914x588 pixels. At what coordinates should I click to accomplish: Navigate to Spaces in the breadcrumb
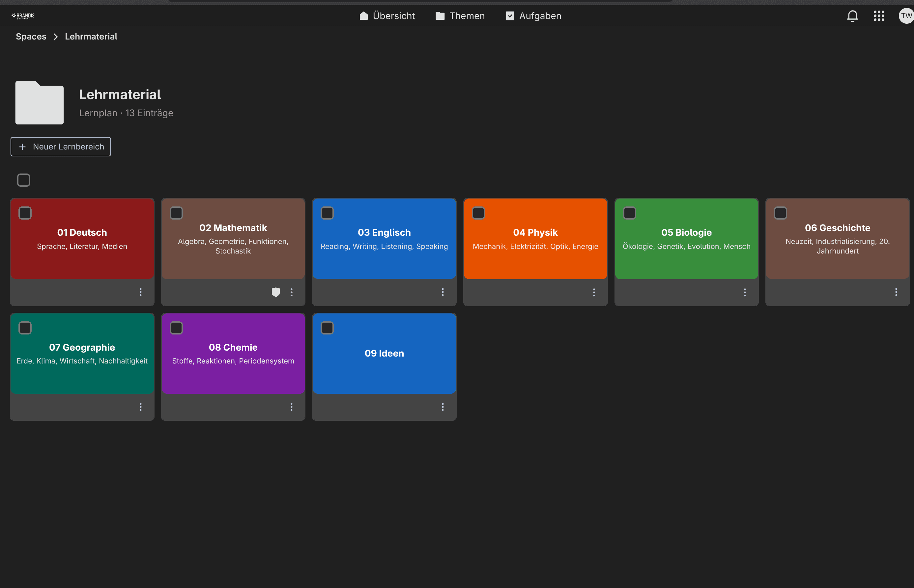31,37
